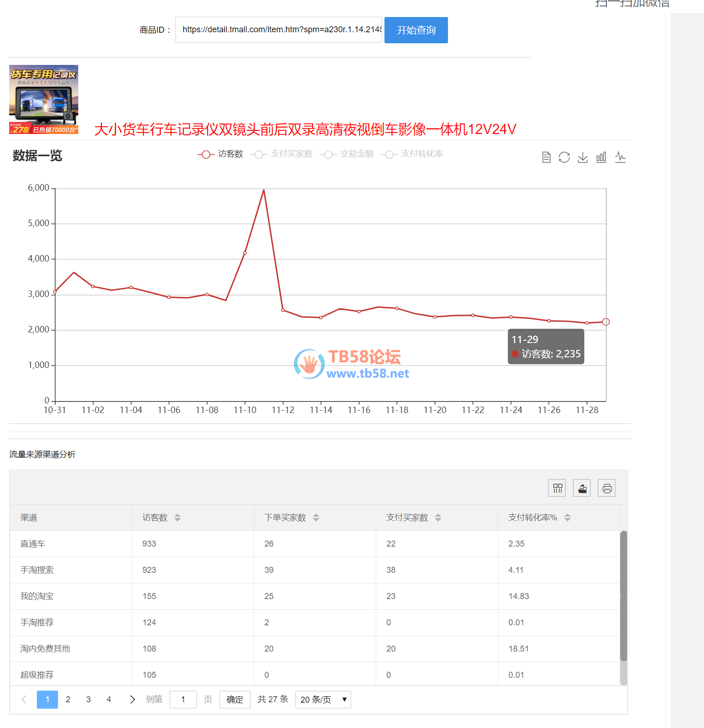This screenshot has height=728, width=704.
Task: Click the 开始查询 button
Action: point(416,30)
